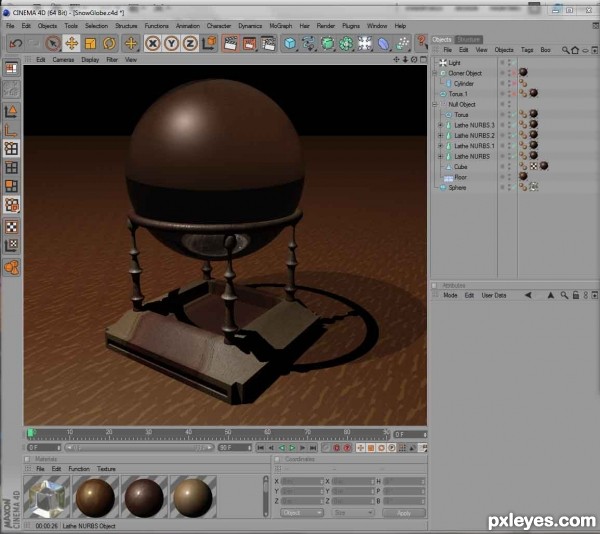Expand the Lathe NURBS.2 object
Screen dimensions: 600x534
440,135
